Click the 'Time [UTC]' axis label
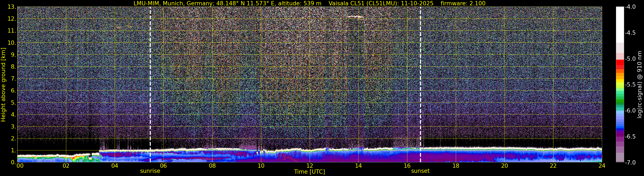 (x=310, y=172)
